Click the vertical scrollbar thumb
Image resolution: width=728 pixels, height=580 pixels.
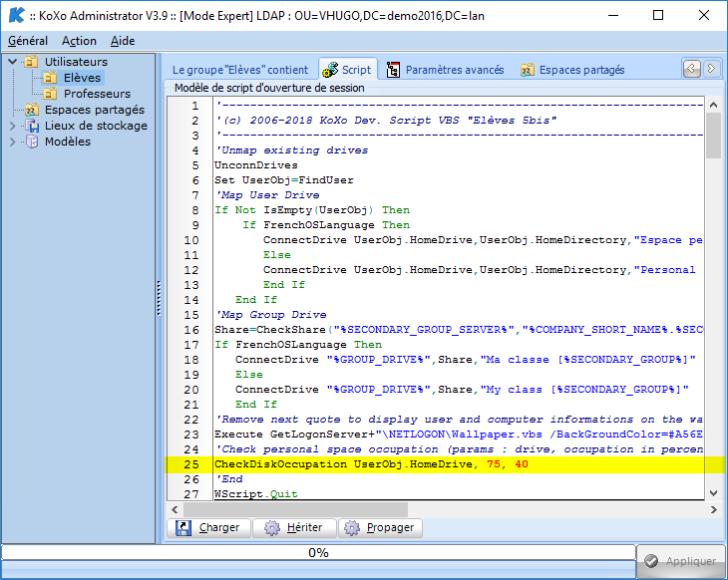[x=714, y=135]
